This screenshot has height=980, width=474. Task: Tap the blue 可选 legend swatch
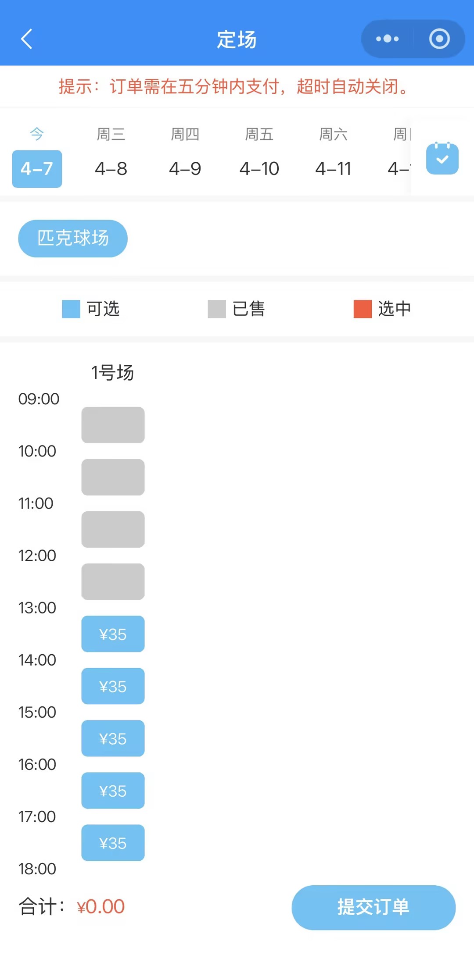tap(71, 309)
